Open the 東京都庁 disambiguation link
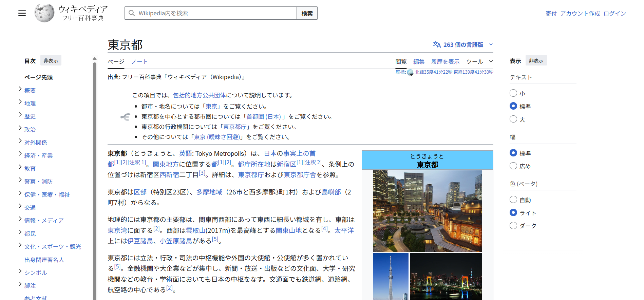 pos(235,127)
